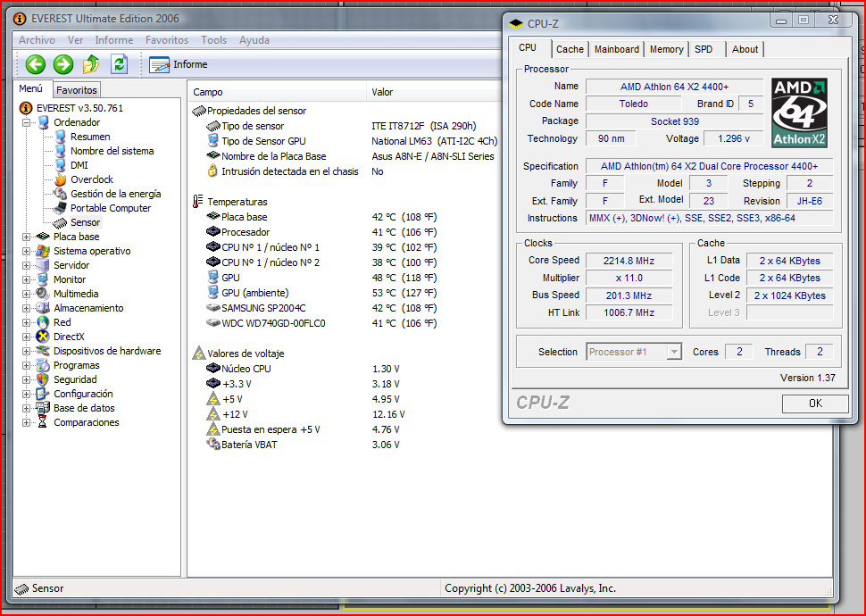Viewport: 866px width, 616px height.
Task: Select the Batería VBAT row icon
Action: coord(213,445)
